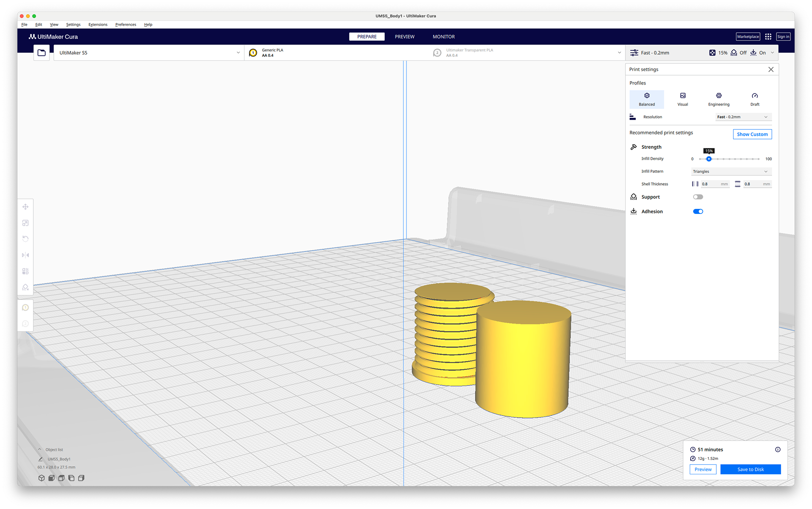Viewport: 812px width, 509px height.
Task: Click the top/bottom Shell Thickness input field
Action: (x=757, y=184)
